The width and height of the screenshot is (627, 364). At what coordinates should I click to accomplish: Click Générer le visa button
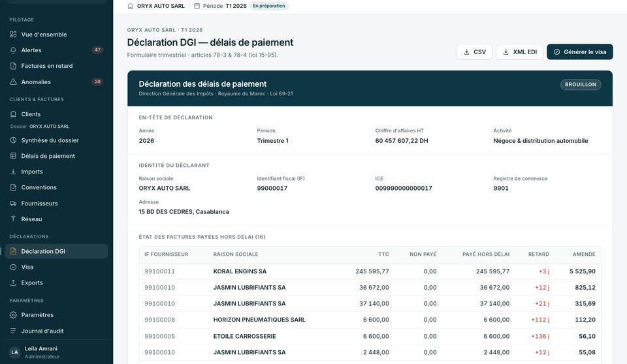tap(580, 52)
